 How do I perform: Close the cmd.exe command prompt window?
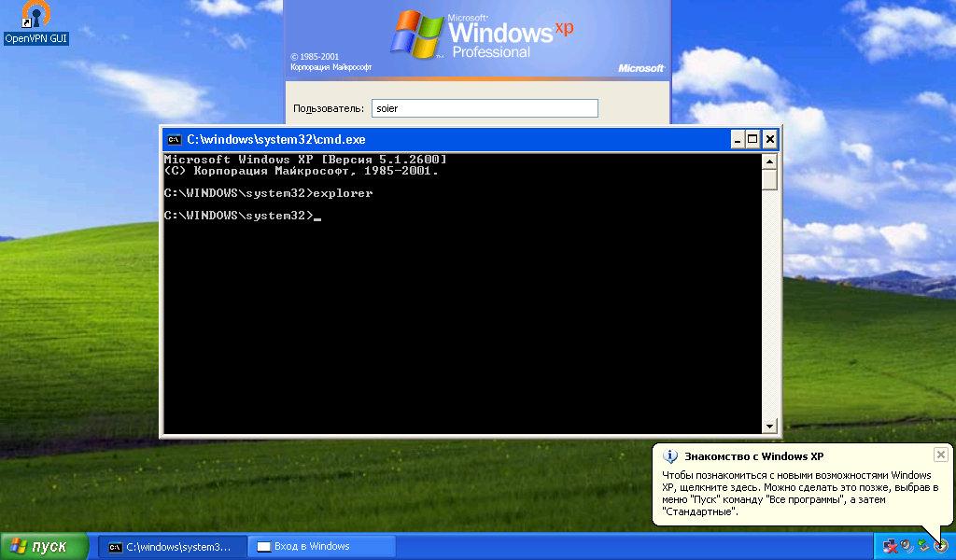tap(770, 140)
